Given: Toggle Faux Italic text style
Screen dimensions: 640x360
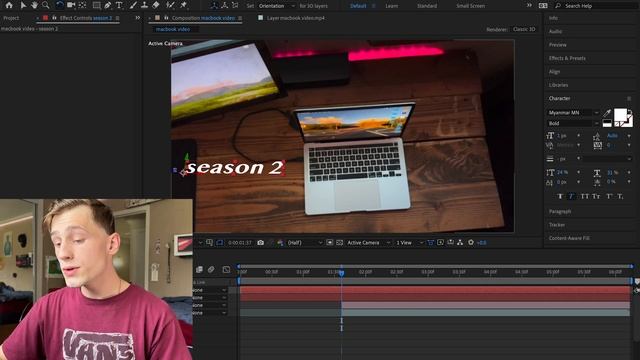Looking at the screenshot, I should pos(571,196).
